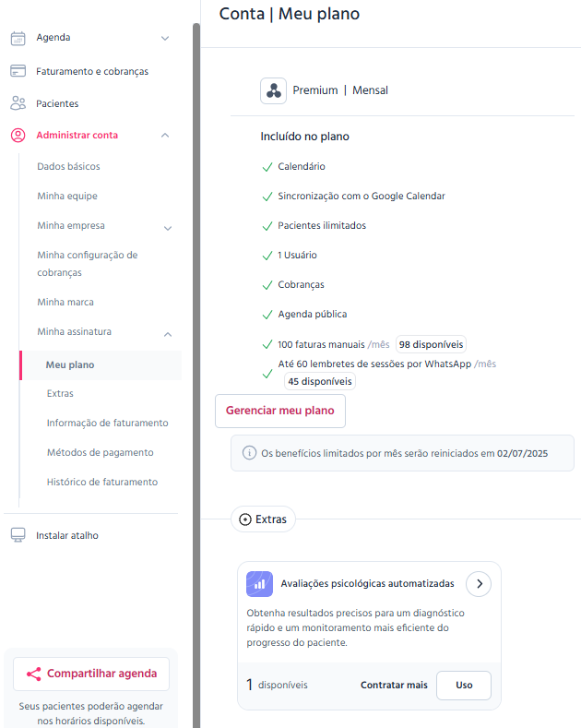Click the share icon in Compartilhar agenda
Viewport: 581px width, 728px height.
pos(33,674)
